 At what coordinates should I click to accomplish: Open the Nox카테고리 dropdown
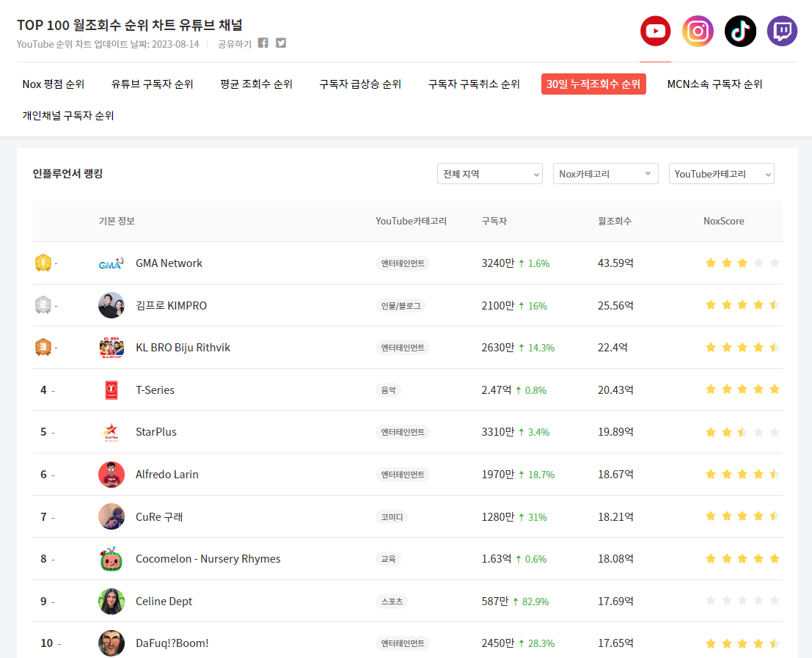coord(605,174)
